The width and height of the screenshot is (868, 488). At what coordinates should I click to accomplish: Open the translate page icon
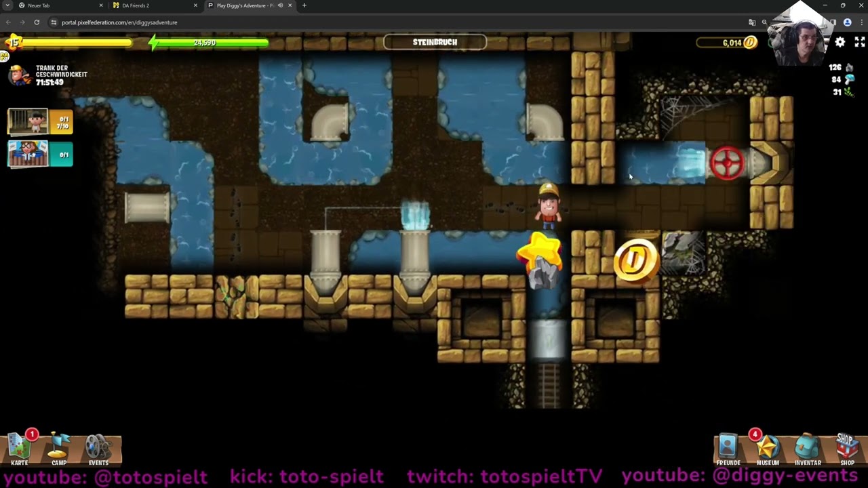(x=752, y=22)
